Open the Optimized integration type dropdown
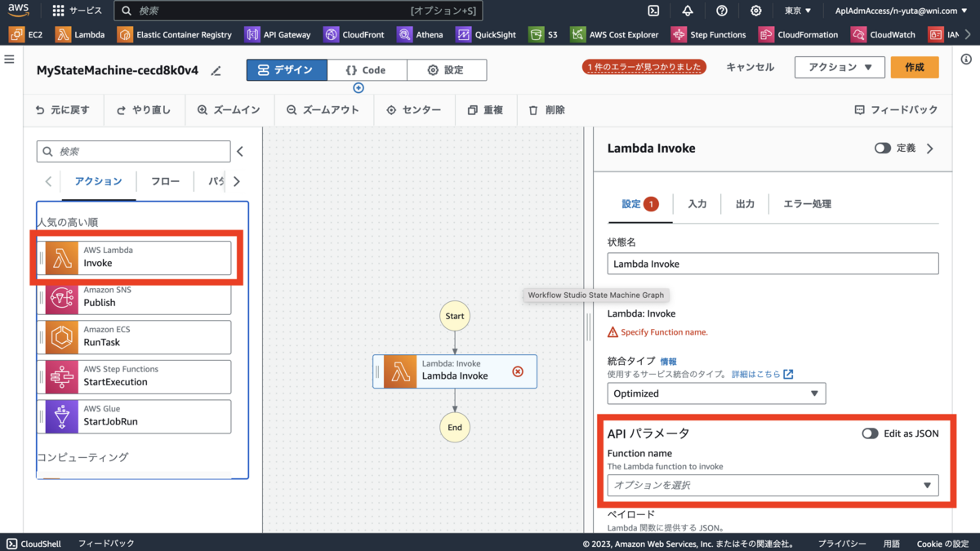 click(x=716, y=393)
